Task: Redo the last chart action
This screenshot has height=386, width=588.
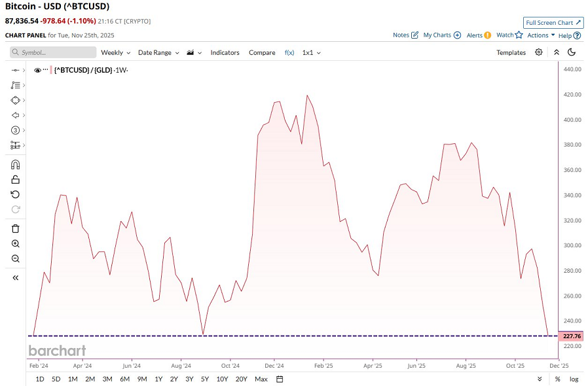Action: point(15,209)
